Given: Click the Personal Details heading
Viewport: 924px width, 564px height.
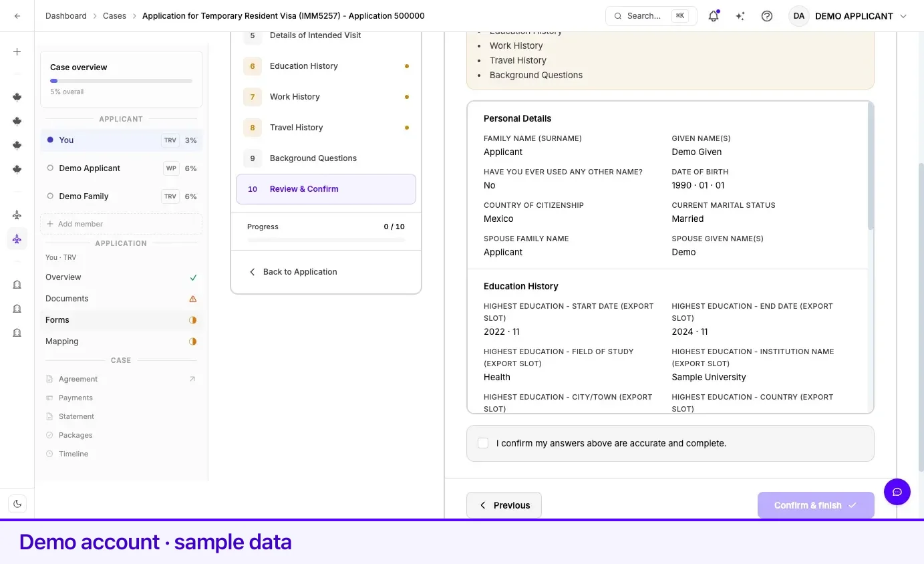Looking at the screenshot, I should 518,119.
